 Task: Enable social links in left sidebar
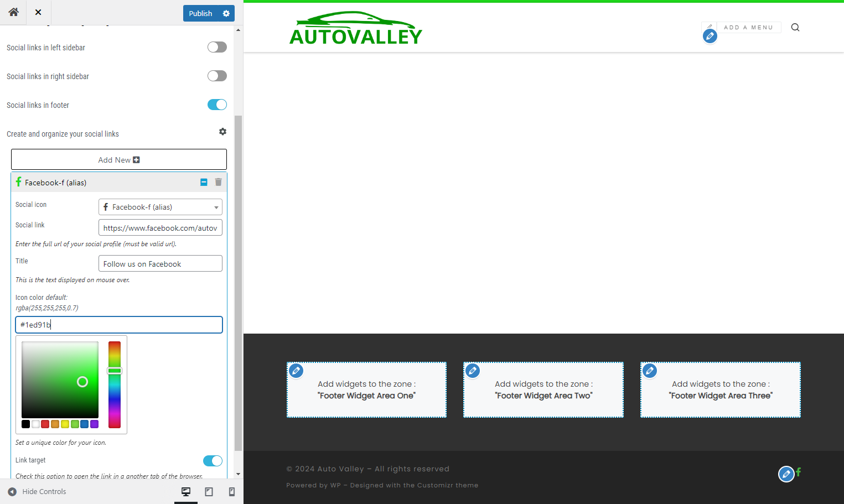point(217,47)
